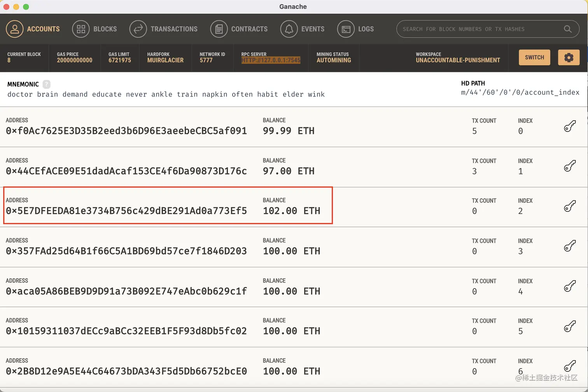The width and height of the screenshot is (588, 392).
Task: Click the workspace name UNACCOUNTABLE-PUNISHMENT
Action: tap(458, 60)
